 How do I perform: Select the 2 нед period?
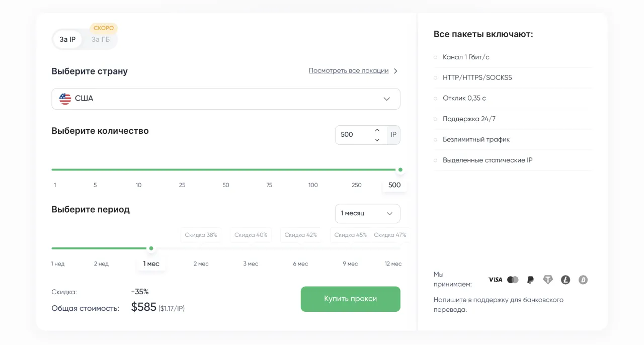click(x=101, y=264)
